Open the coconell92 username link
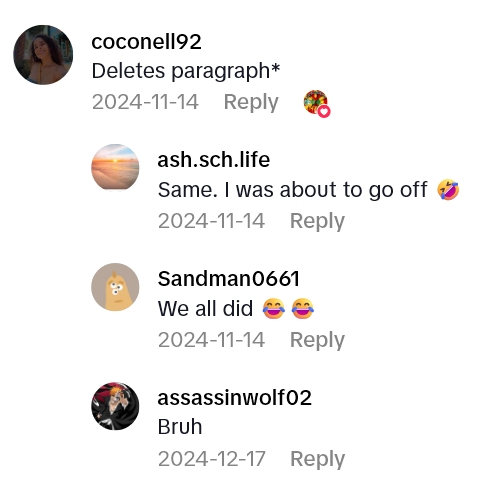 (146, 42)
